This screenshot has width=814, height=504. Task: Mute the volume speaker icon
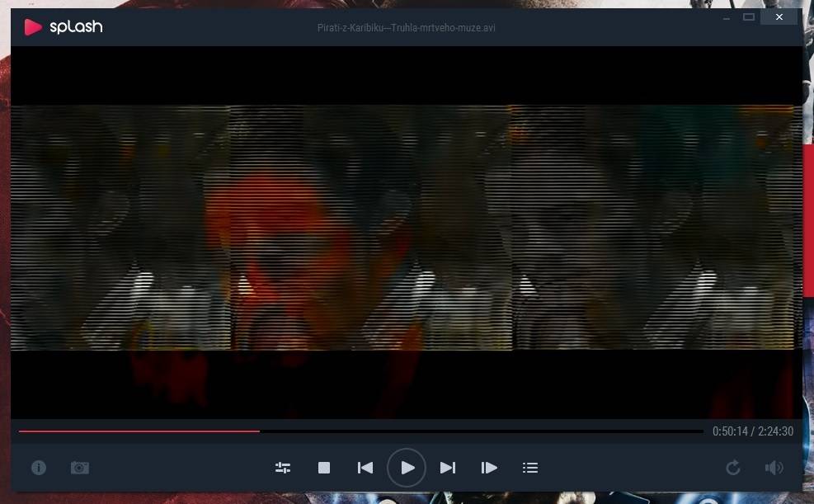click(774, 468)
